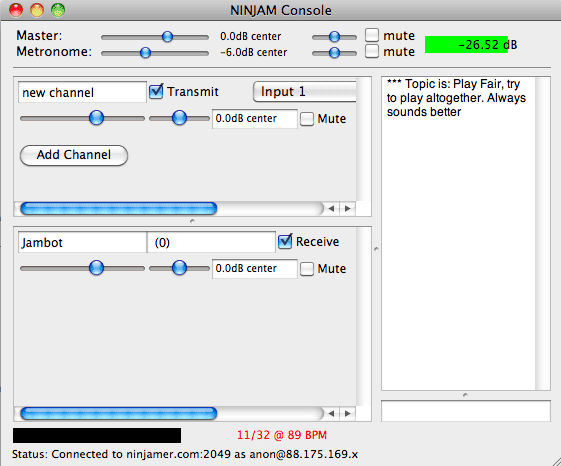Mute the Metronome
The image size is (561, 466).
(372, 51)
